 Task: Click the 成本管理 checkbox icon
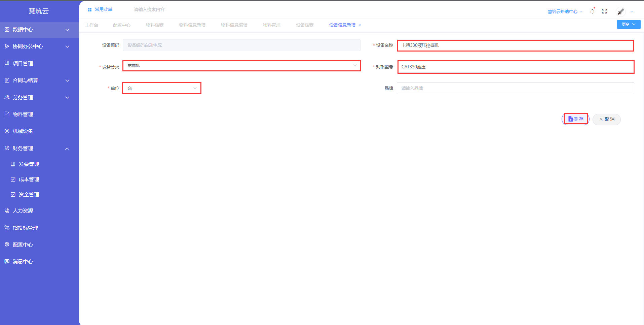[x=13, y=179]
